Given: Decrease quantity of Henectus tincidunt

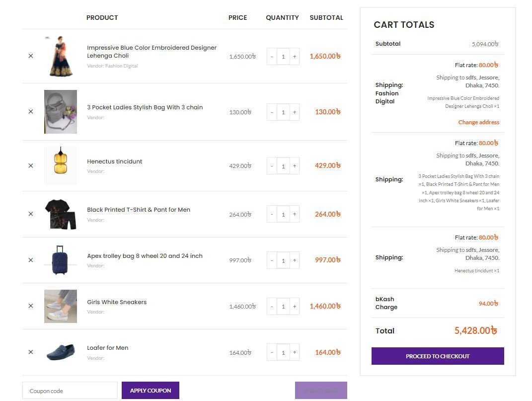Looking at the screenshot, I should [x=272, y=165].
